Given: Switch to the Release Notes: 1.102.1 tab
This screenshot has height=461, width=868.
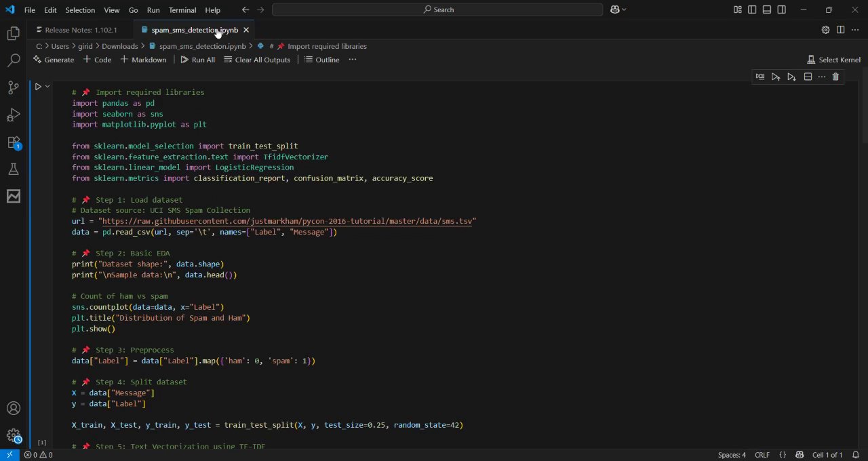Looking at the screenshot, I should coord(81,30).
